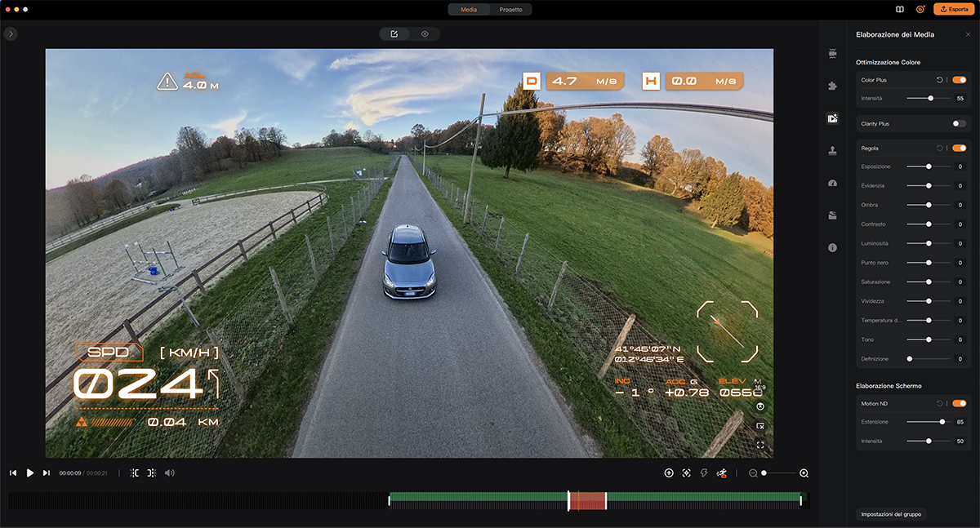
Task: Open Impostazioni del gruppo
Action: (890, 514)
